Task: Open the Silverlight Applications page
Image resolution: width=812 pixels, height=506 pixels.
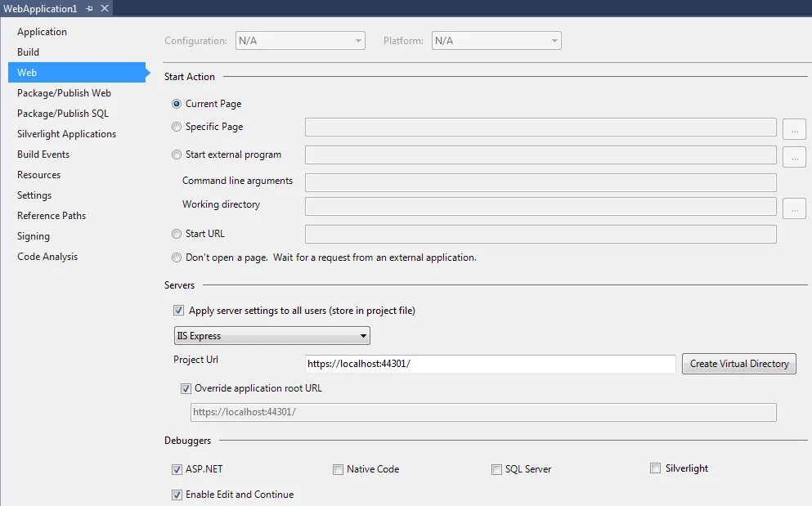Action: pyautogui.click(x=67, y=133)
